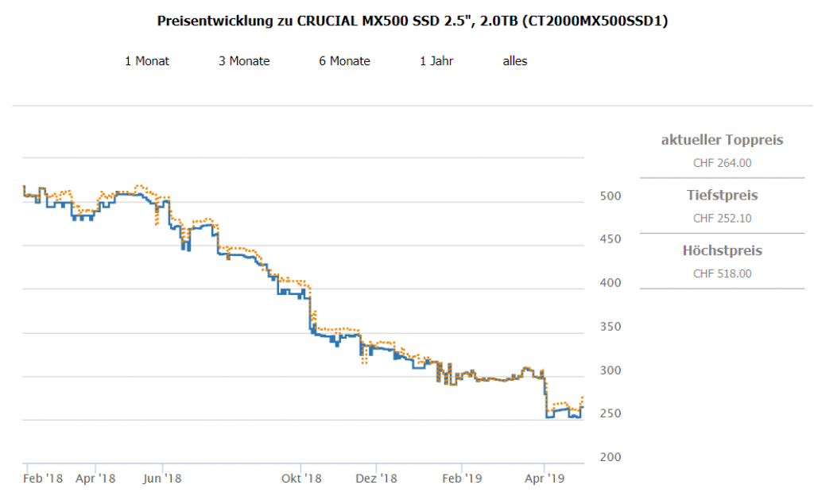Select the Okt '18 timeline marker
The image size is (814, 504).
click(302, 479)
